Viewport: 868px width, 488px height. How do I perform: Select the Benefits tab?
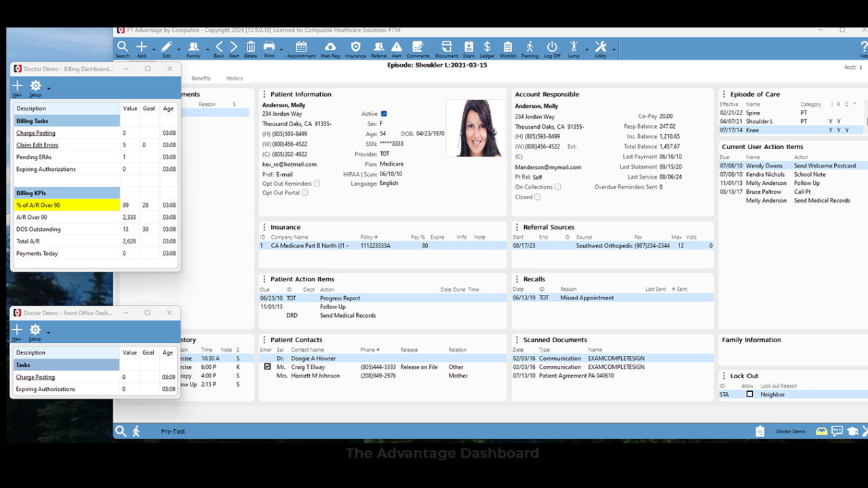point(201,78)
